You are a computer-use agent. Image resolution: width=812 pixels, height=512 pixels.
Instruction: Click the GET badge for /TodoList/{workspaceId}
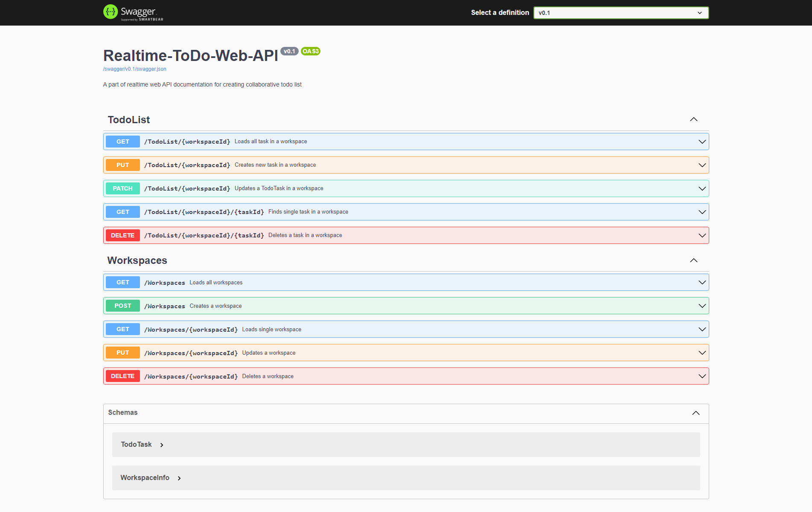point(122,141)
